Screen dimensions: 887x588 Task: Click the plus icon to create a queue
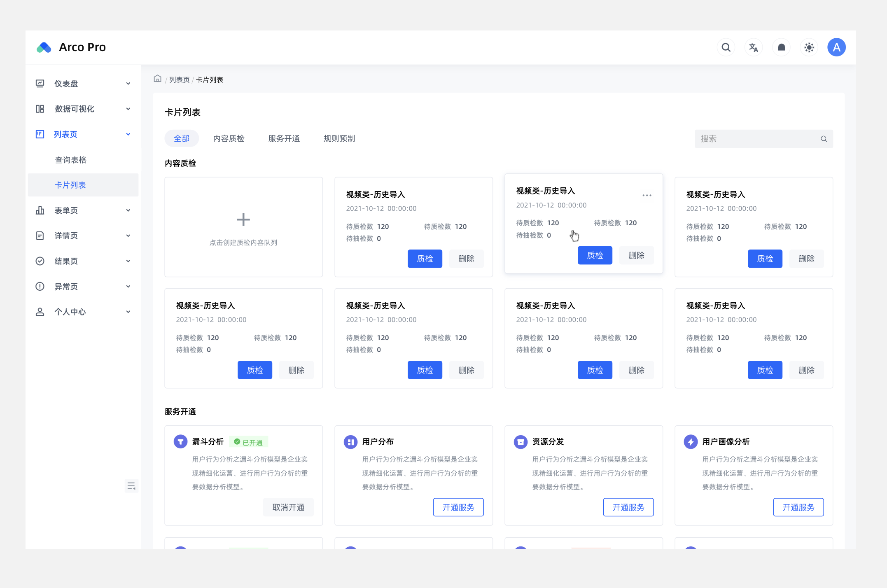click(243, 219)
